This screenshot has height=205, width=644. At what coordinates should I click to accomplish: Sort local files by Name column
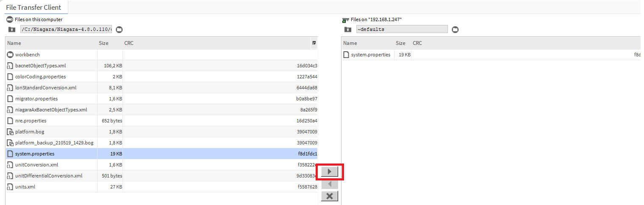click(51, 43)
